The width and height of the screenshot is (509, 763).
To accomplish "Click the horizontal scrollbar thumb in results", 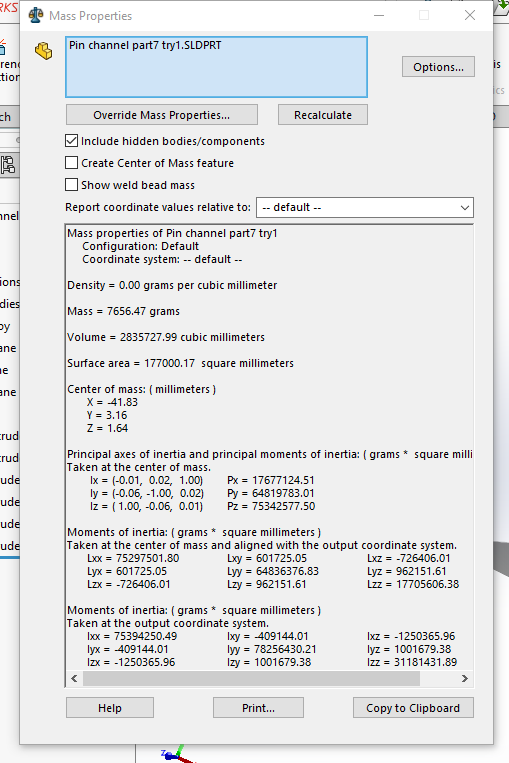I will 251,678.
